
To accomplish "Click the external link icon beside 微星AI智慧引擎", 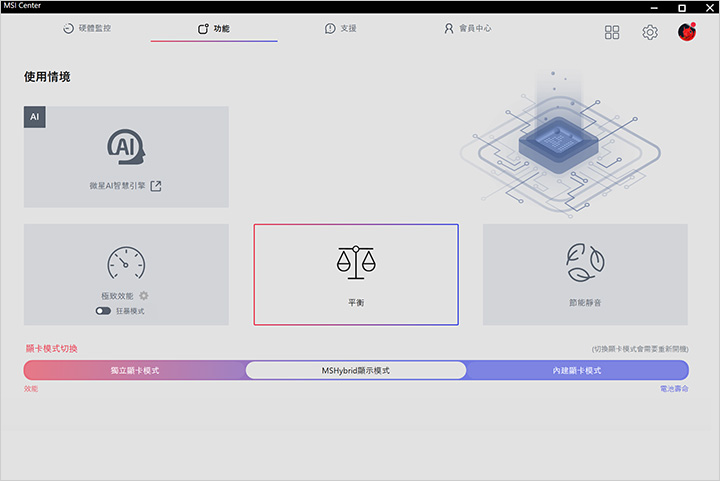I will pos(156,186).
